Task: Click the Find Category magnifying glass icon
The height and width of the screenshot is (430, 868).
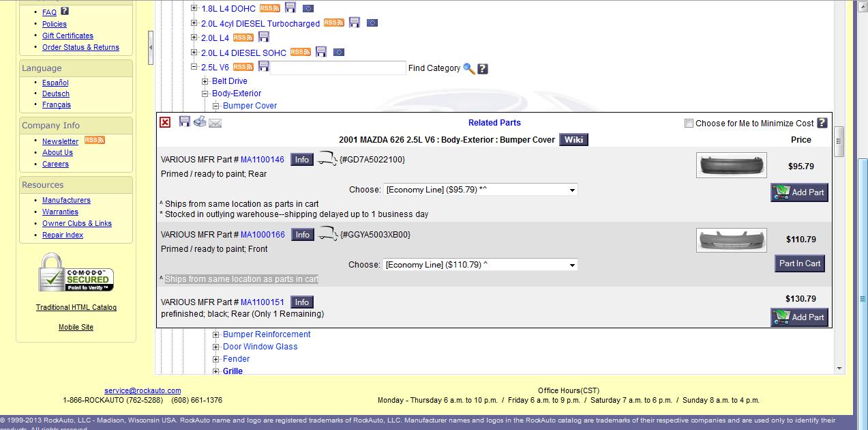Action: tap(469, 68)
